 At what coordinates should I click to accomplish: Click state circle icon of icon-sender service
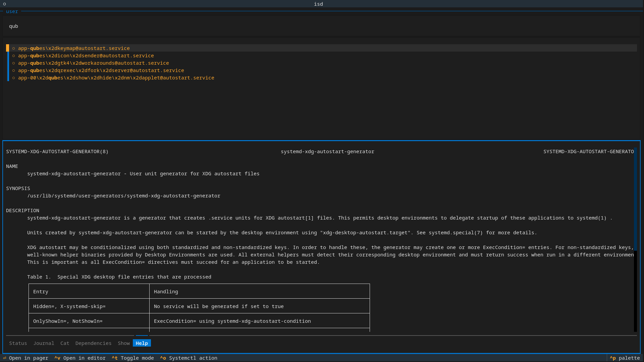(14, 56)
